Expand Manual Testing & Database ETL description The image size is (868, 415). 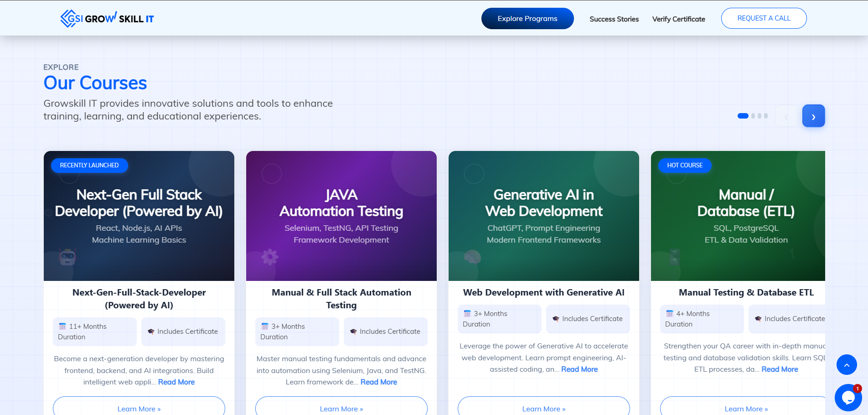coord(780,369)
